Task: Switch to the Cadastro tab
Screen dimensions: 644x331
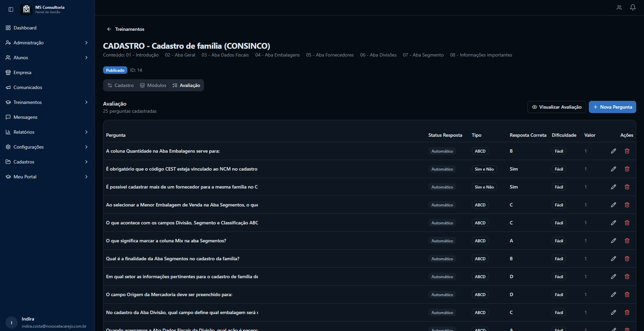Action: coord(121,85)
